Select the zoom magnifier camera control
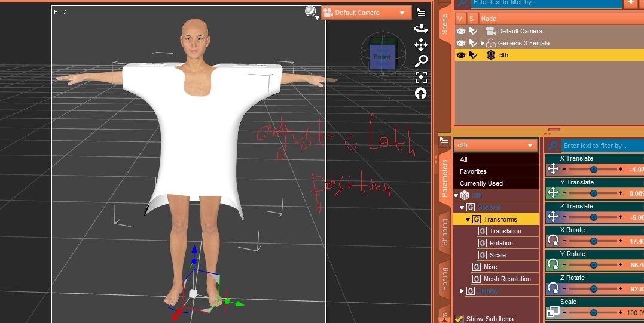Screen dimensions: 644x323 tap(421, 61)
